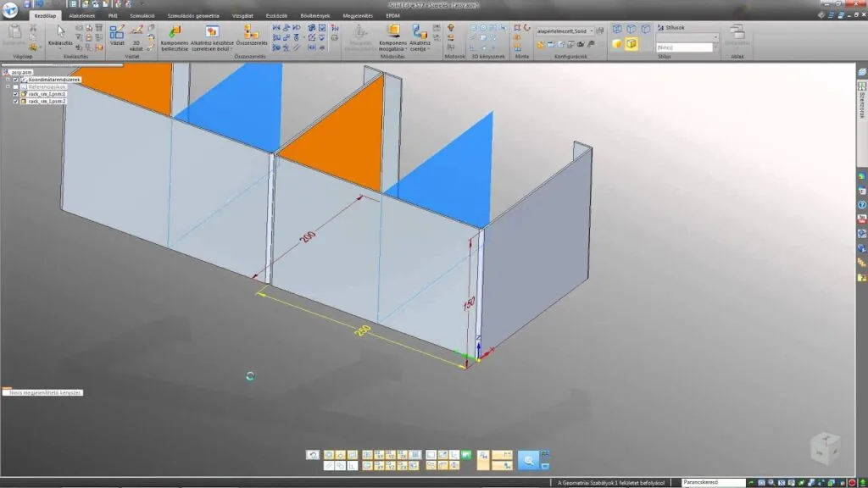Open the EPDM tab
The height and width of the screenshot is (488, 868).
[x=392, y=16]
